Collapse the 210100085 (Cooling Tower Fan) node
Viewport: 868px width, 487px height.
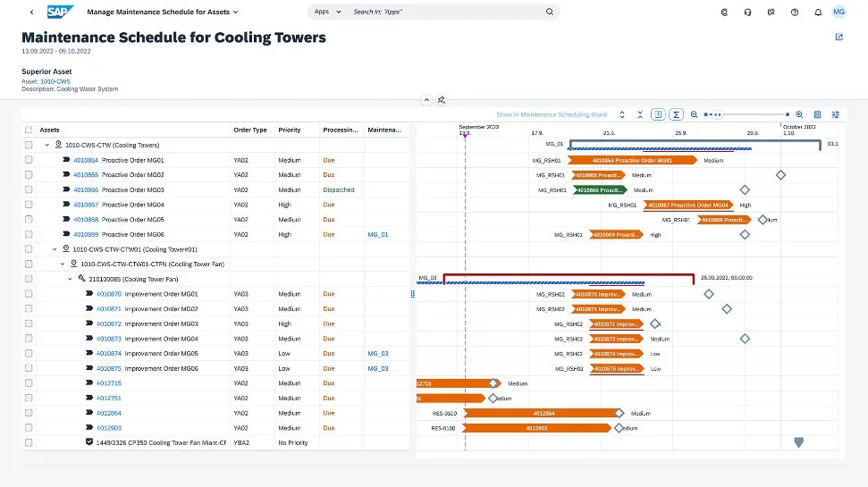(71, 279)
